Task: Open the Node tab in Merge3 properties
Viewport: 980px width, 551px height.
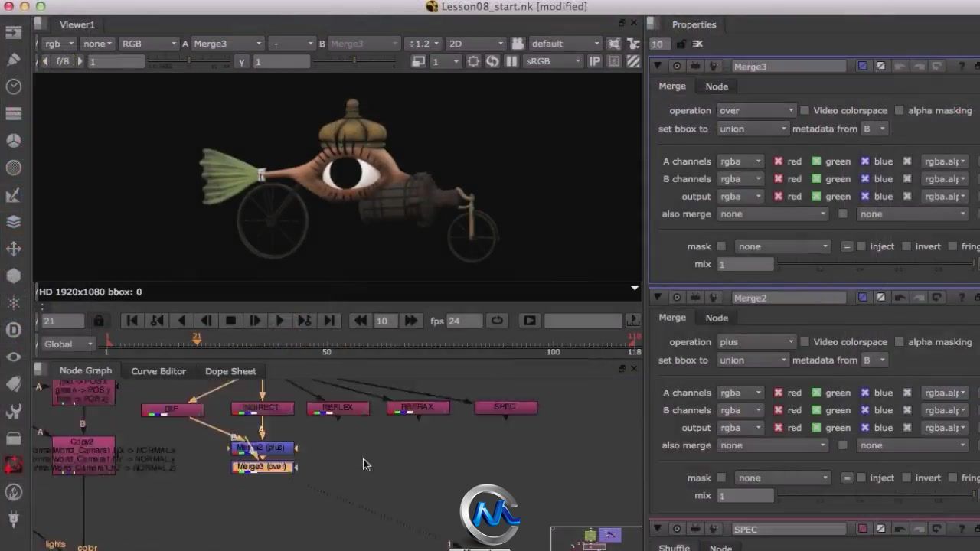Action: [x=717, y=86]
